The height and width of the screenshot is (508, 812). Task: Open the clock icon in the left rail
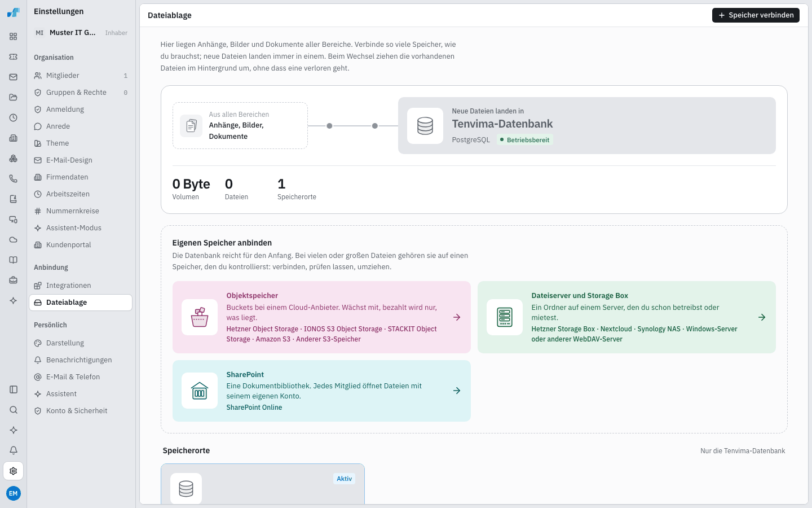14,118
